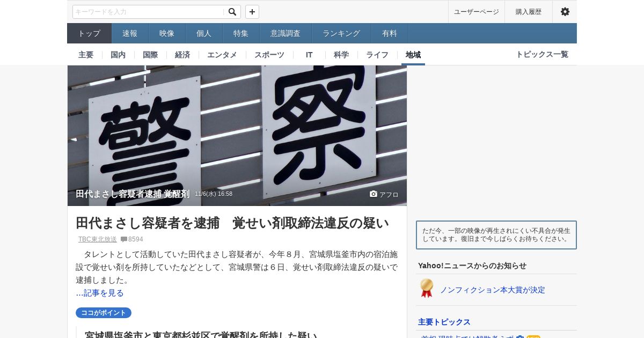This screenshot has height=338, width=644.
Task: Open ノンフィクション本大賞が決定 link
Action: (x=493, y=290)
